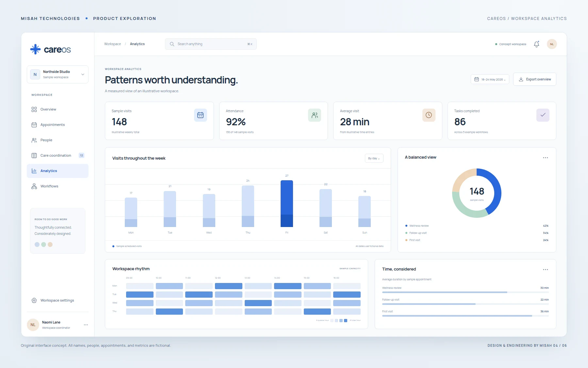Click the Fri bar in visits chart

pos(287,203)
